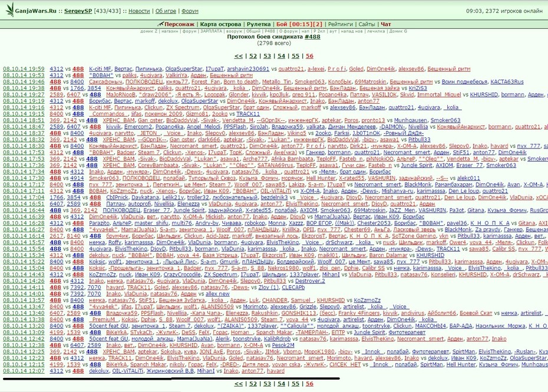Open battle log dated 08.10.14 13:47

(x=24, y=307)
